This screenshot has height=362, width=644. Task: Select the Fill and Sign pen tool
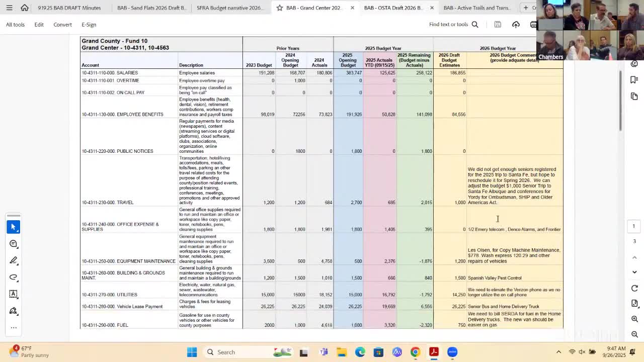point(14,311)
